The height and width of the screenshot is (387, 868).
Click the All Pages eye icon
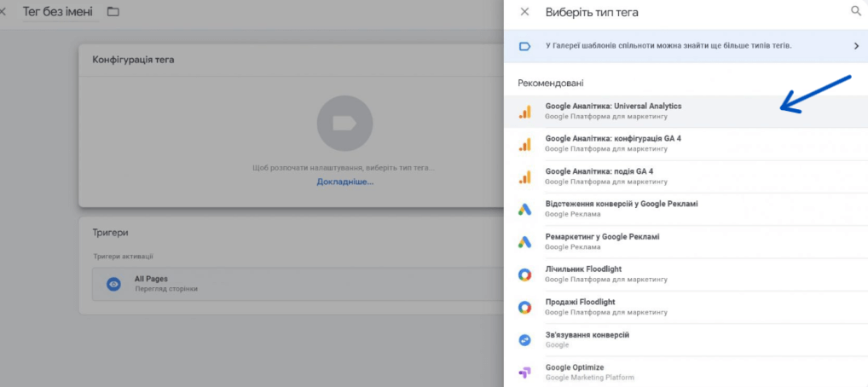113,284
